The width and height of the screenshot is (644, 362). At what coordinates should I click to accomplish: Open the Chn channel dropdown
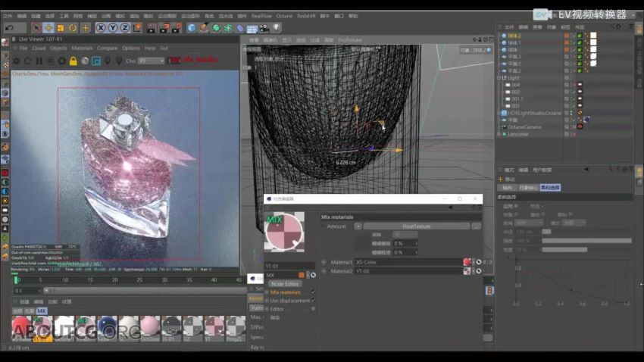click(x=151, y=61)
